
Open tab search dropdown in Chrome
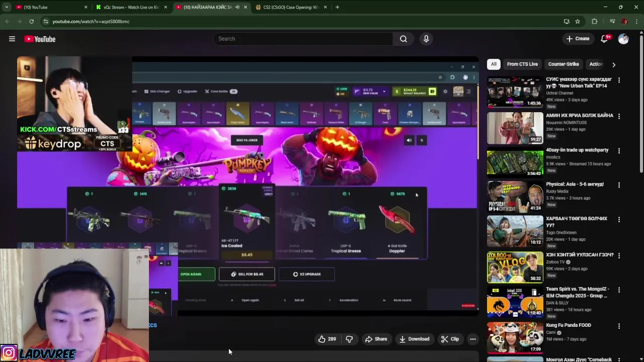point(7,7)
